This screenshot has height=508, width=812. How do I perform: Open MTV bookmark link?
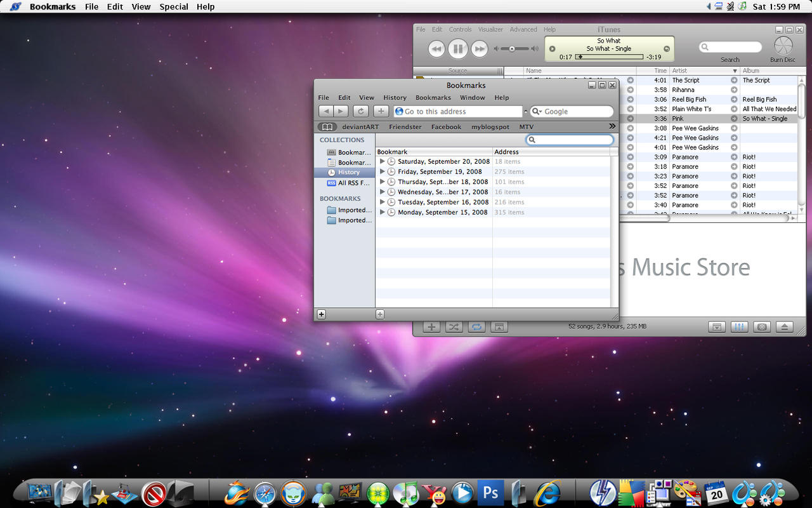click(x=527, y=127)
